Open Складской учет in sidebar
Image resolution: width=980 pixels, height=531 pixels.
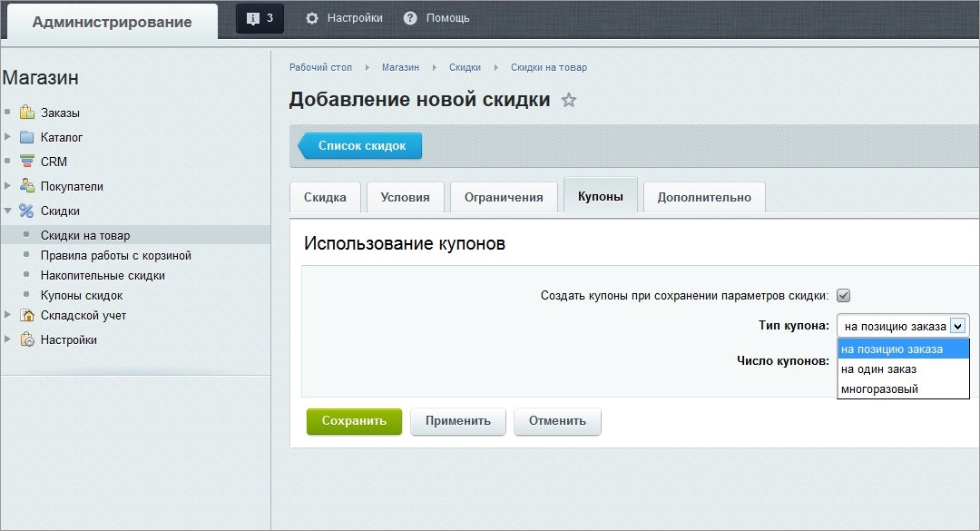(x=83, y=315)
